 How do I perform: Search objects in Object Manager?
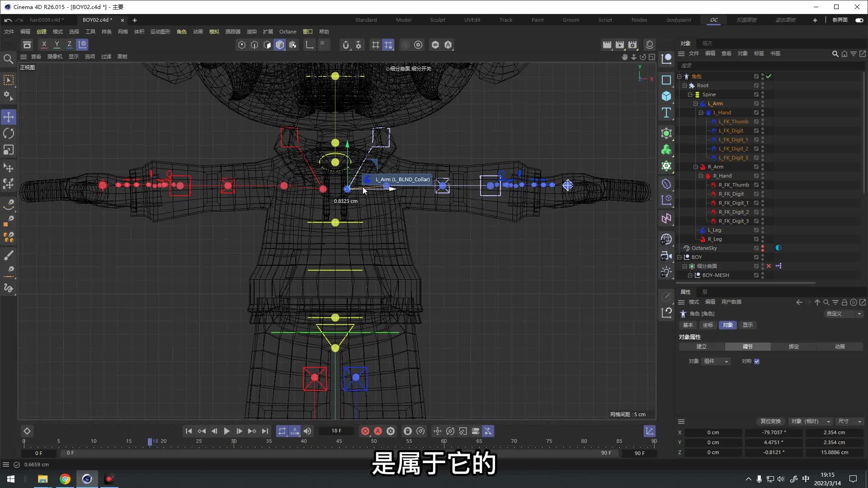(835, 54)
